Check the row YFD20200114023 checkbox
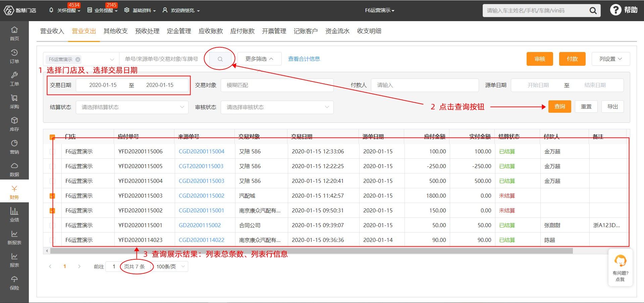 52,240
